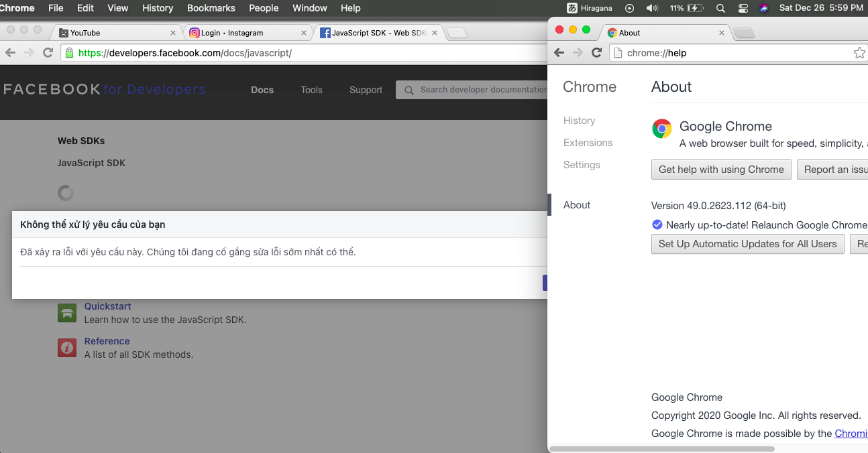Click the search magnifier in developer docs
Viewport: 868px width, 453px height.
[x=409, y=90]
